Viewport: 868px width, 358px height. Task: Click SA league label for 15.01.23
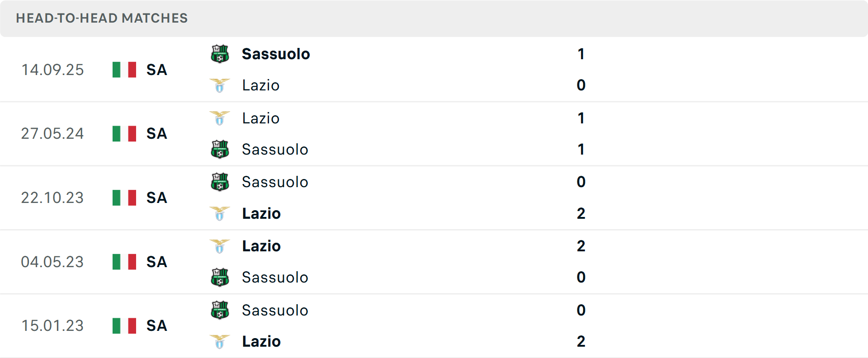pyautogui.click(x=157, y=325)
